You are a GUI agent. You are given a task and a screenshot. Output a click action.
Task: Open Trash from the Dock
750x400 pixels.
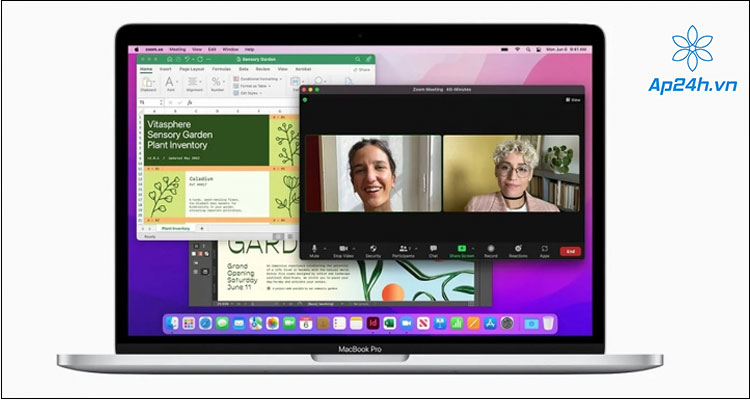coord(548,323)
